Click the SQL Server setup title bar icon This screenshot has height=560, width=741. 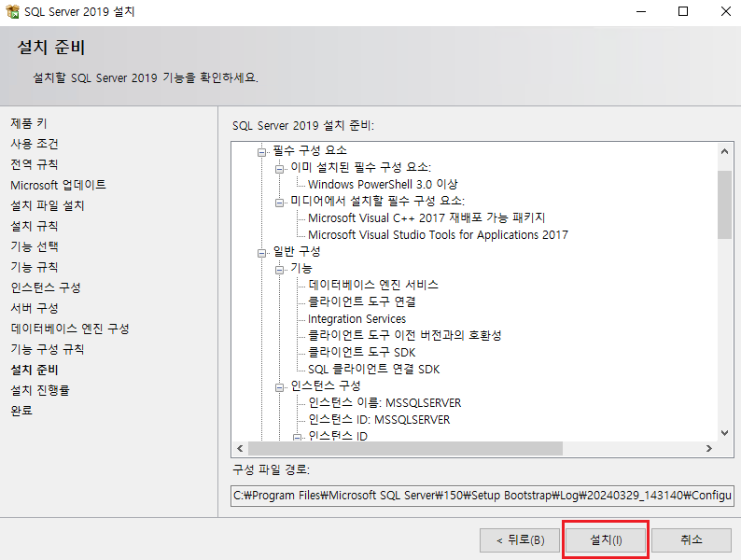click(x=13, y=11)
